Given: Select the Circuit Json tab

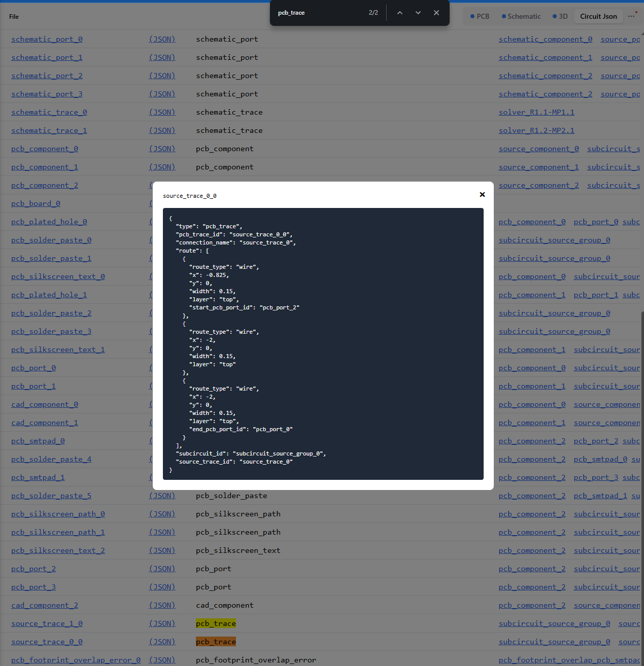Looking at the screenshot, I should pos(599,16).
